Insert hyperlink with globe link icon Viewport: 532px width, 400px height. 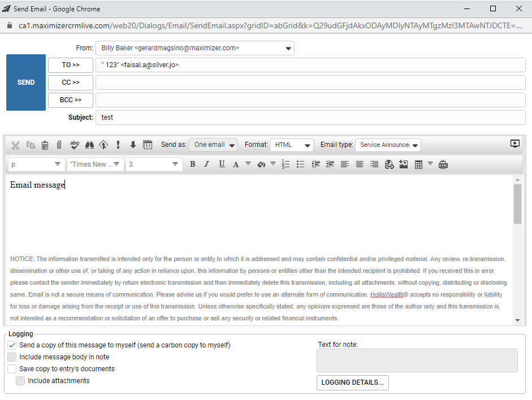pos(389,165)
